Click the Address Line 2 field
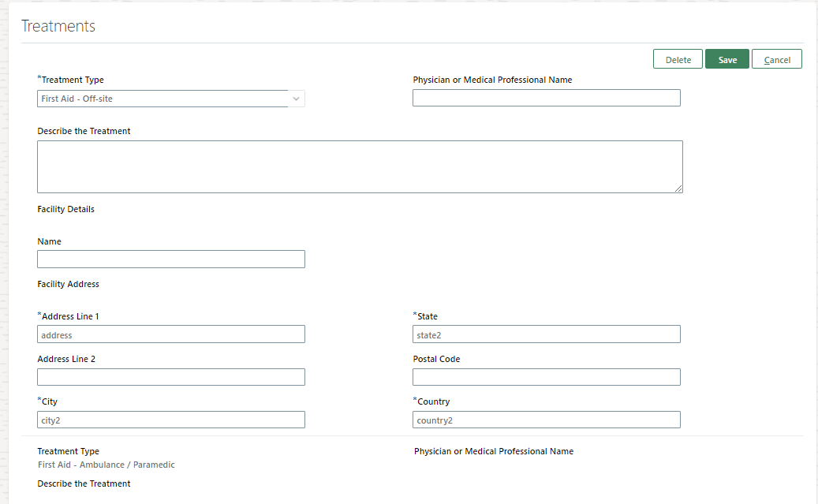This screenshot has height=504, width=818. (171, 377)
